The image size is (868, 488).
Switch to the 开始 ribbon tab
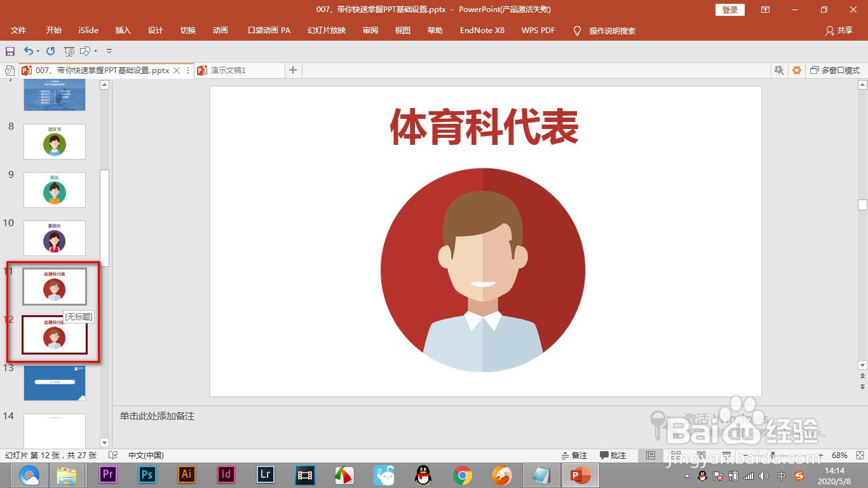click(x=54, y=30)
